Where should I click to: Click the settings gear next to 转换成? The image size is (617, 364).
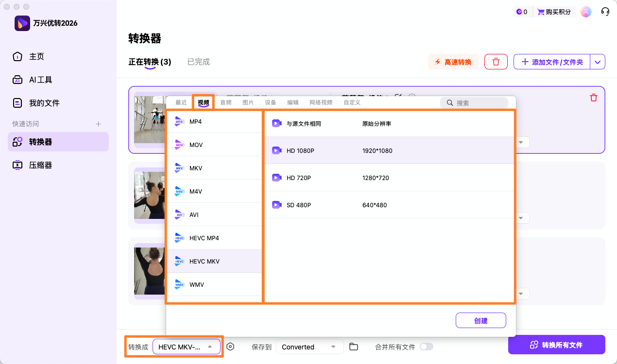[230, 347]
